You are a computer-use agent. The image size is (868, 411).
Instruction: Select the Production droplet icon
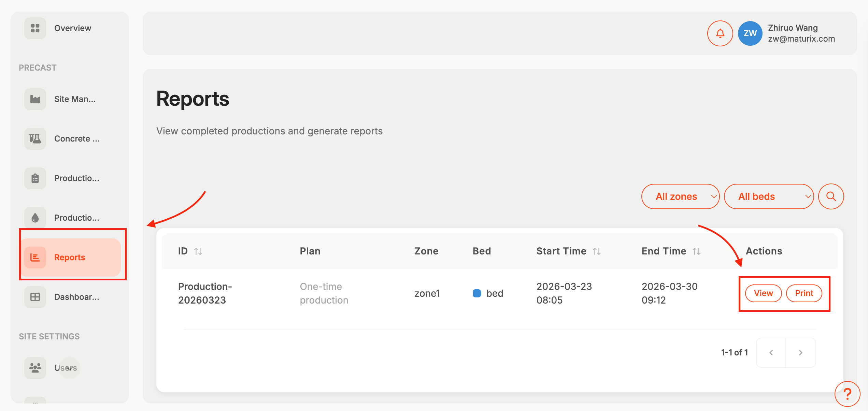click(x=35, y=218)
